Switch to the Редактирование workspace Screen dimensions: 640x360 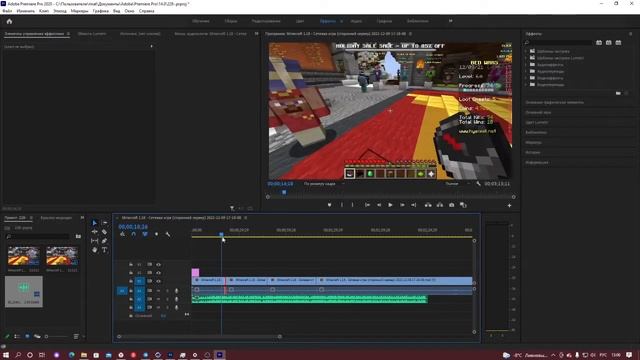(266, 21)
